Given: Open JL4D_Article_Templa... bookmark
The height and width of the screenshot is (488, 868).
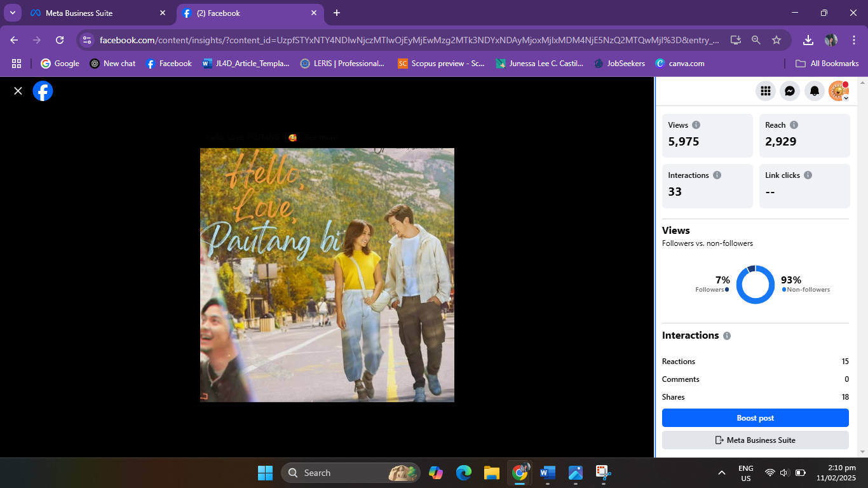Looking at the screenshot, I should (x=246, y=64).
